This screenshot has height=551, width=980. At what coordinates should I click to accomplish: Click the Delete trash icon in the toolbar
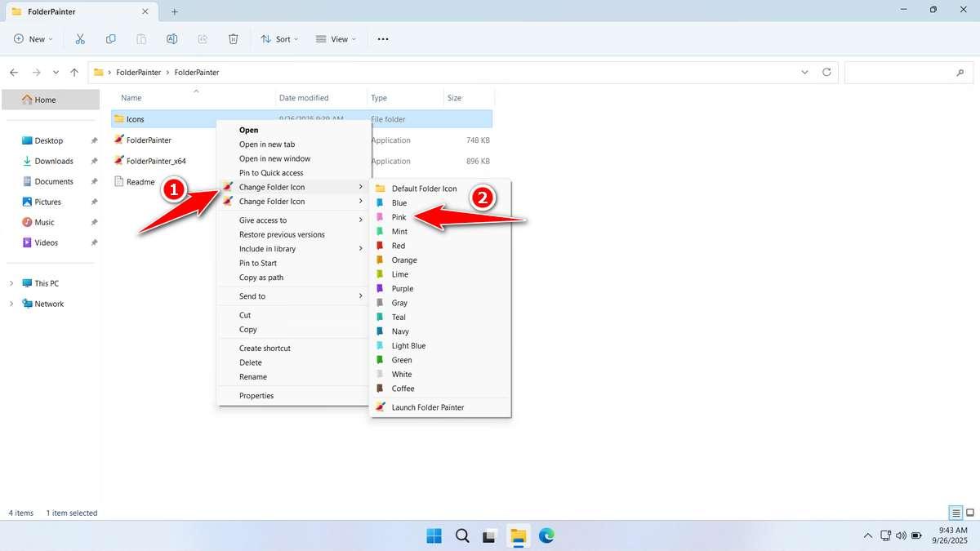[234, 38]
